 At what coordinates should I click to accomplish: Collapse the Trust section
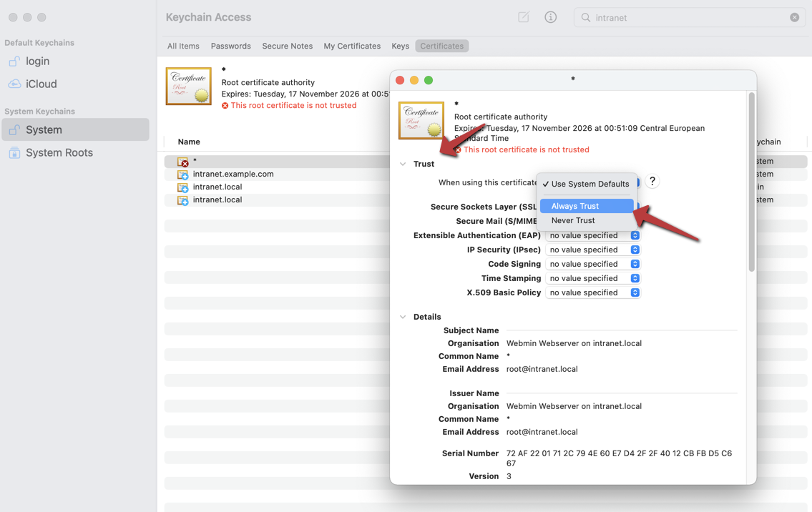[403, 164]
